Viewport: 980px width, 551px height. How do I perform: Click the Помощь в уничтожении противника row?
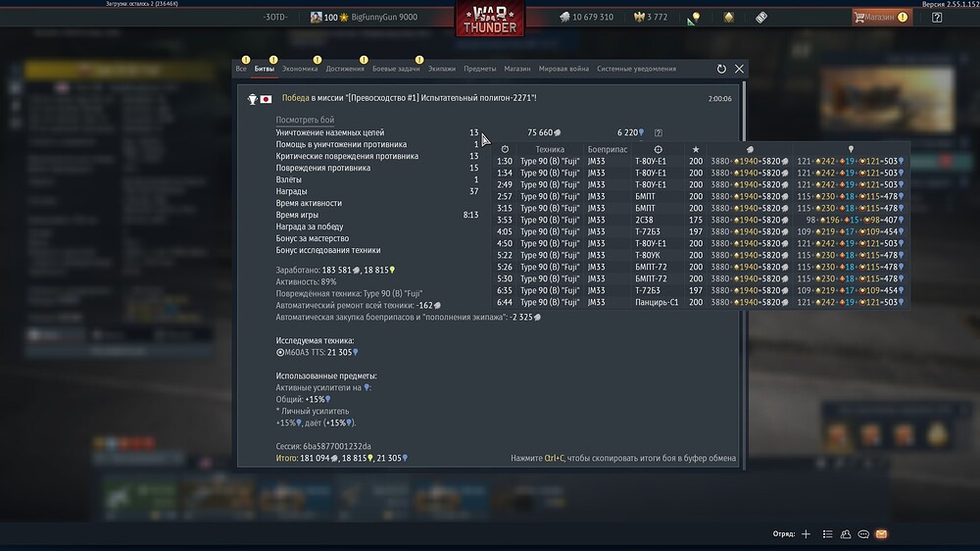click(377, 144)
